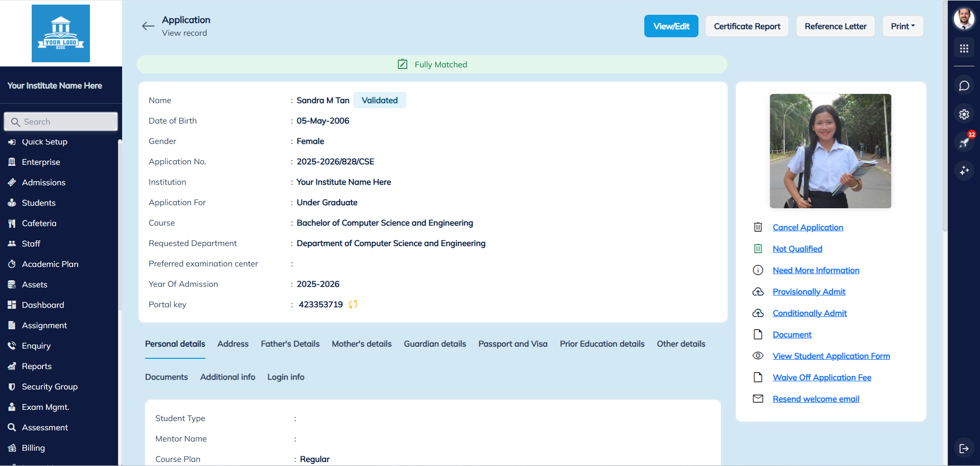Switch to the Father's Details tab

click(x=290, y=344)
